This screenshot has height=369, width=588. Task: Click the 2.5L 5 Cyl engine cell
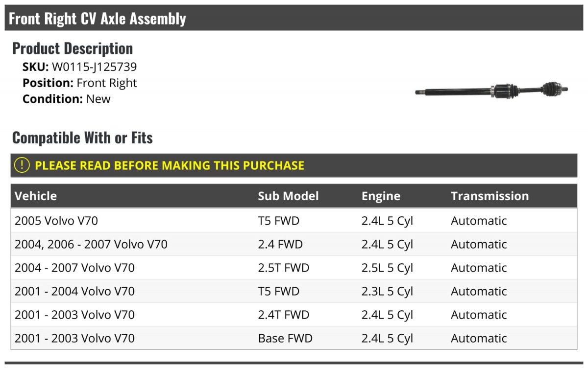(x=387, y=268)
